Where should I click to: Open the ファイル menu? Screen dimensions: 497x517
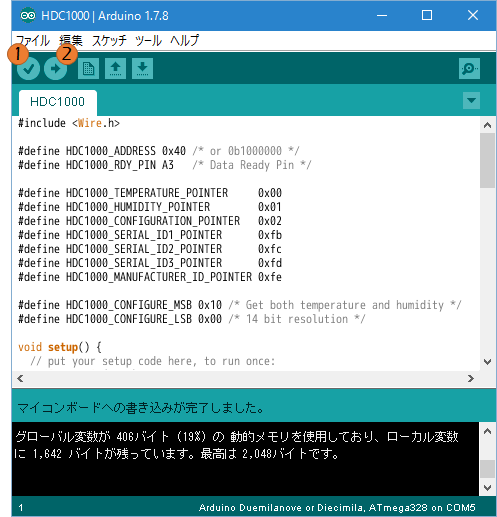(x=33, y=41)
